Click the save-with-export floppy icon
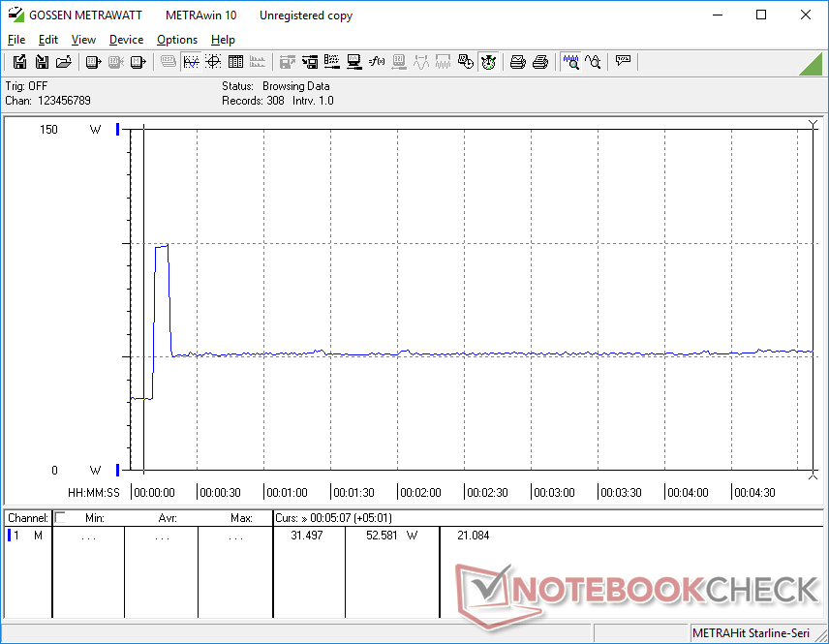The image size is (829, 644). click(19, 62)
